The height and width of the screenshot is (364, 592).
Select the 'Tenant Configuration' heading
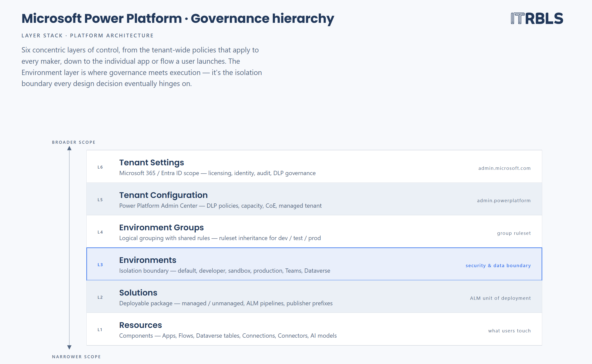pyautogui.click(x=163, y=195)
